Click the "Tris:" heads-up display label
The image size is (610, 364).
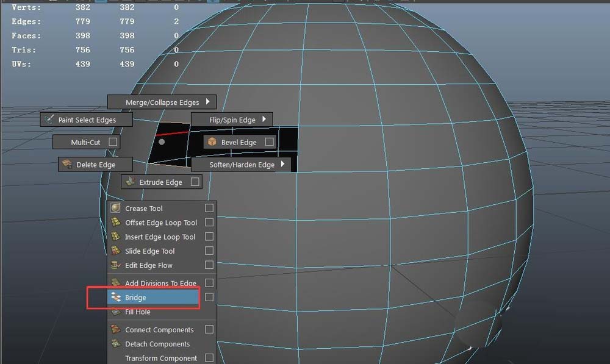pos(24,50)
